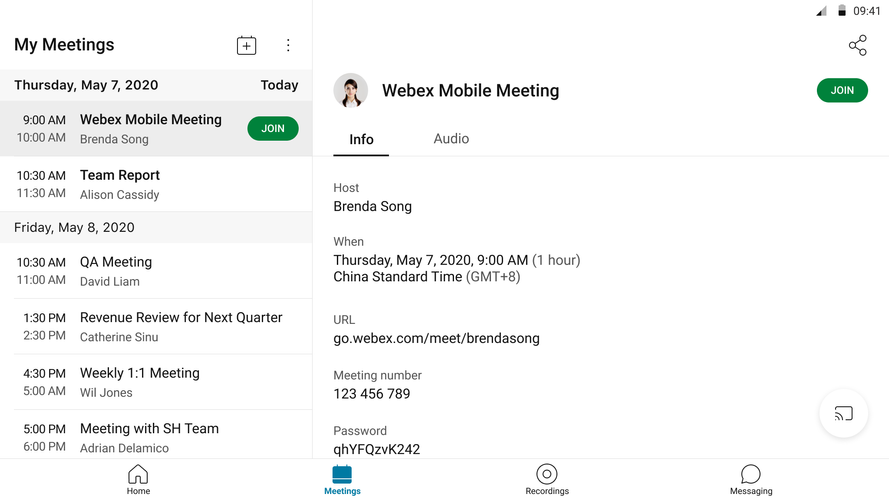This screenshot has width=889, height=500.
Task: Open Meeting with SH Team entry
Action: click(x=156, y=435)
